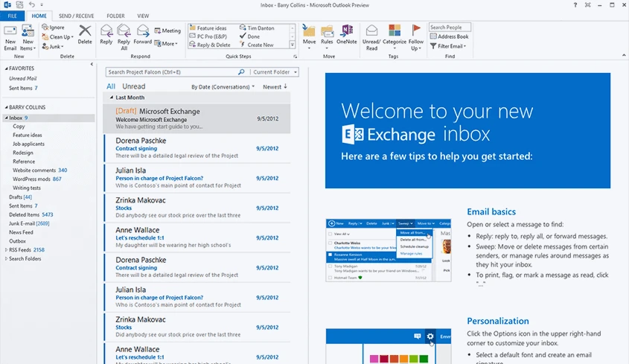Click the Reply All icon
This screenshot has height=364, width=629.
point(124,32)
